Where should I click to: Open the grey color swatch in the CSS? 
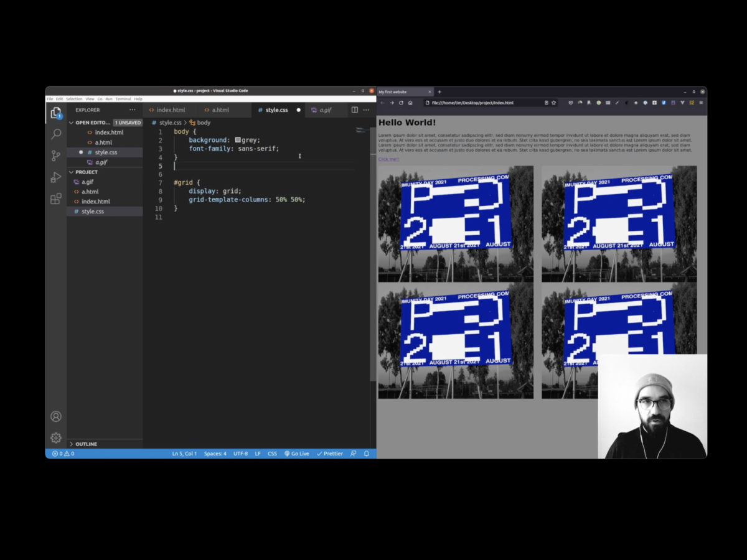coord(238,140)
